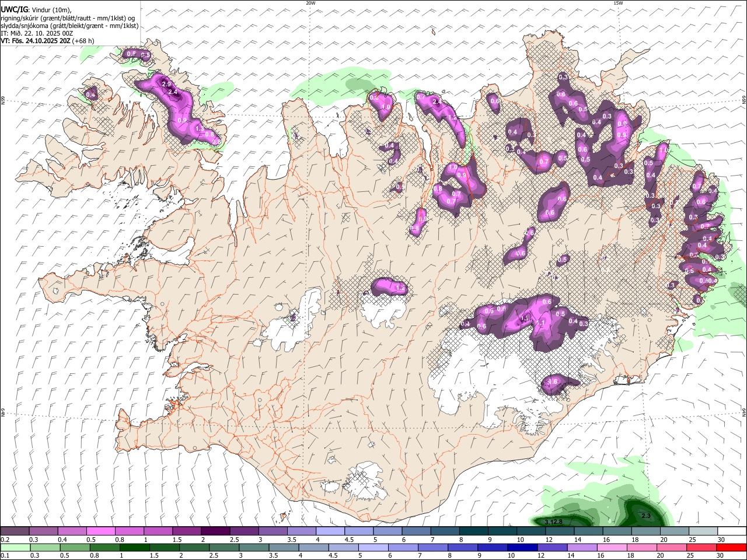Click the light lavender snow swatch after 4
747x560 pixels.
coord(330,531)
